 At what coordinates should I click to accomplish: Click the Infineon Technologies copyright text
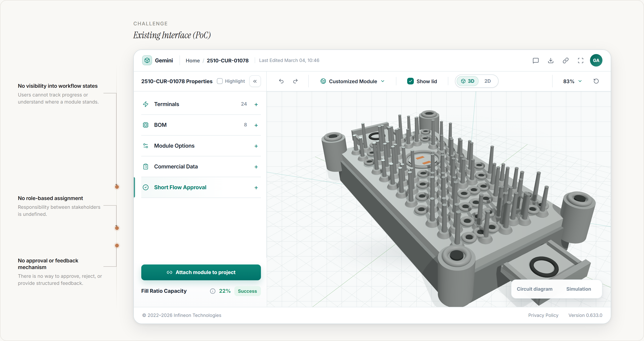point(182,315)
